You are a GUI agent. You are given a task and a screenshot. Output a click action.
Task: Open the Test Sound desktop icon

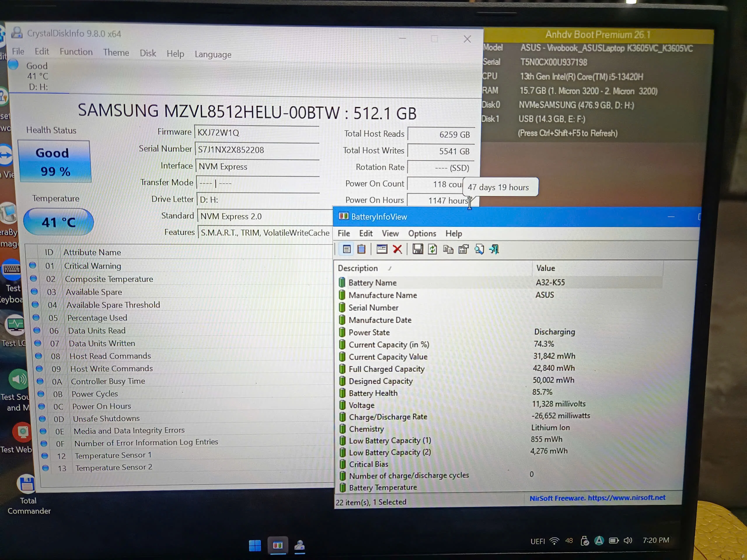(17, 390)
